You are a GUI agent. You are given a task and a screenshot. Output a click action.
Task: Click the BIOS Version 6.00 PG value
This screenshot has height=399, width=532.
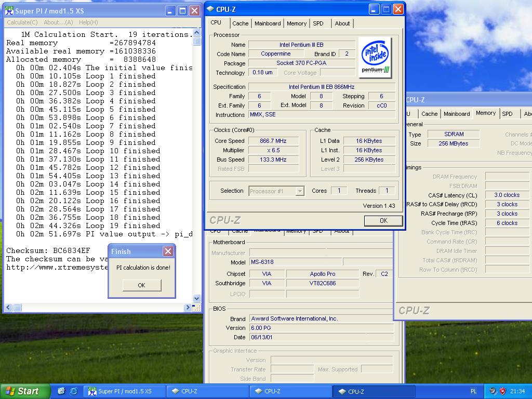(x=322, y=328)
